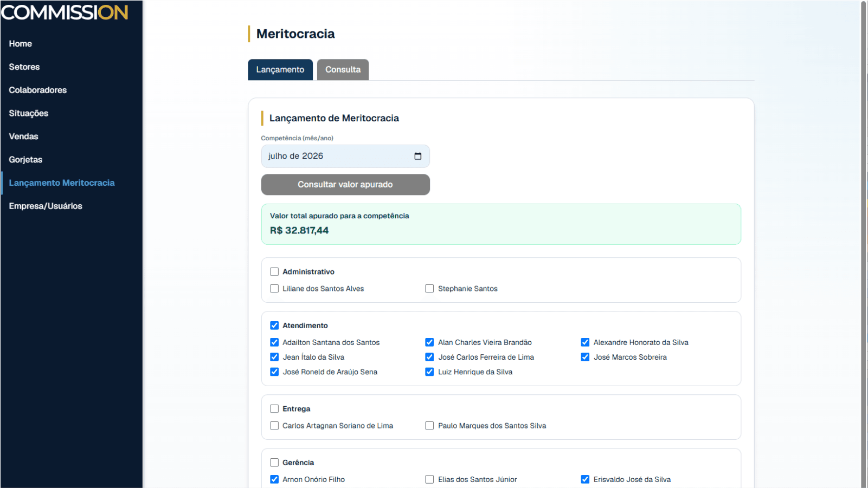Open Vendas in sidebar

[x=24, y=136]
